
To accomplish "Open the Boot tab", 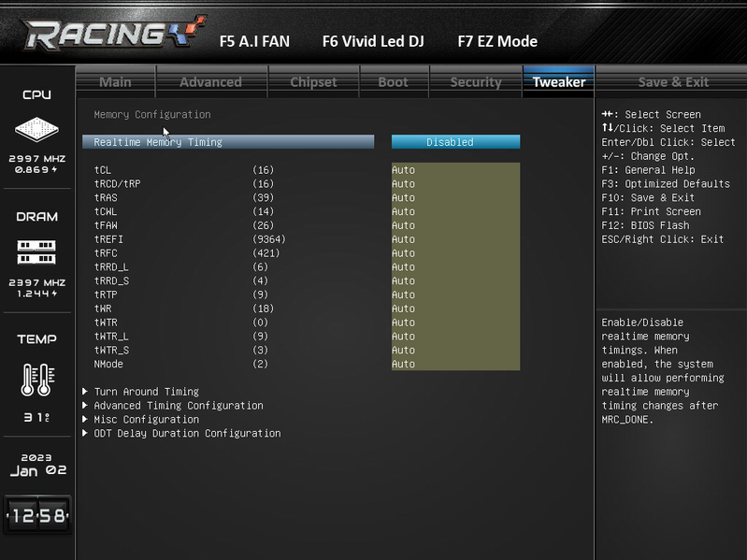I will click(394, 82).
